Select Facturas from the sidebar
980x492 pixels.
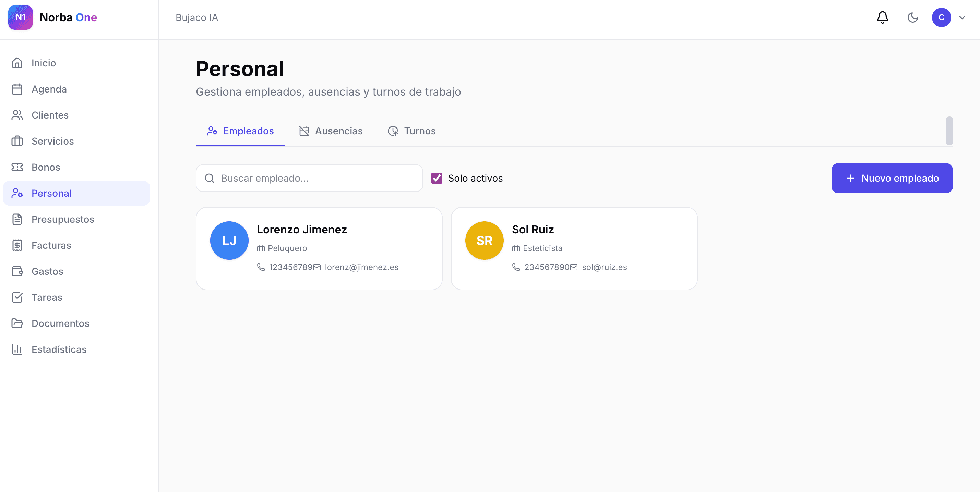coord(76,245)
